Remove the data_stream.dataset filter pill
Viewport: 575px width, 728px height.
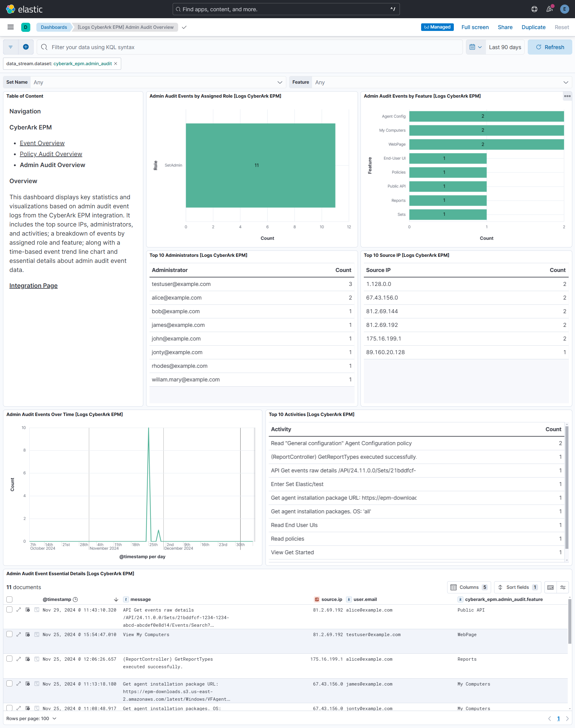click(x=116, y=64)
